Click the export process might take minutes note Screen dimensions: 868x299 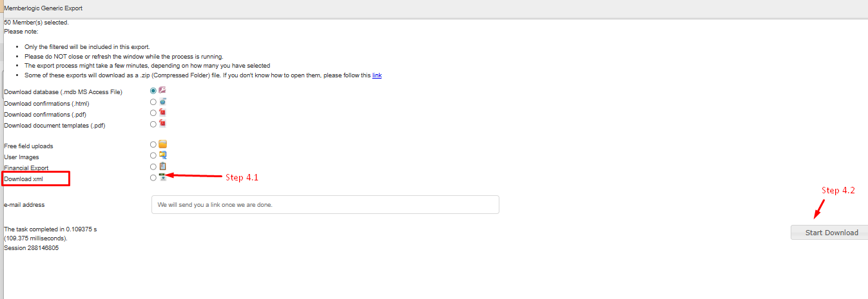click(148, 66)
